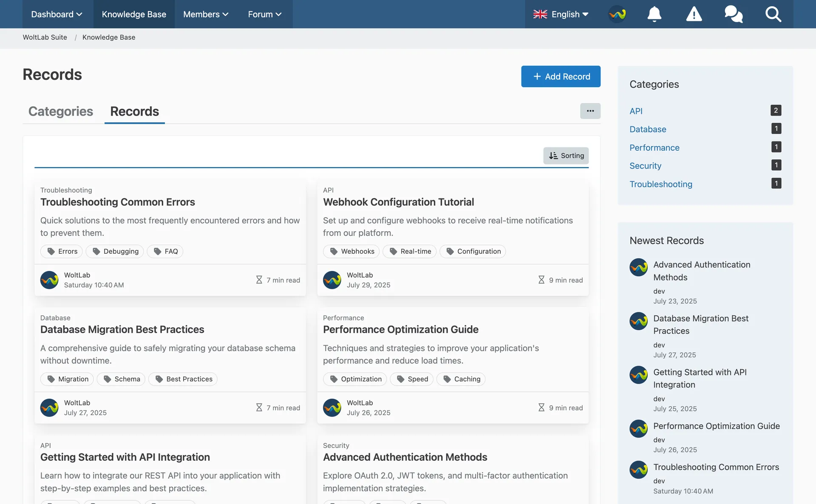Image resolution: width=816 pixels, height=504 pixels.
Task: Open Knowledge Base in the main menu
Action: coord(134,14)
